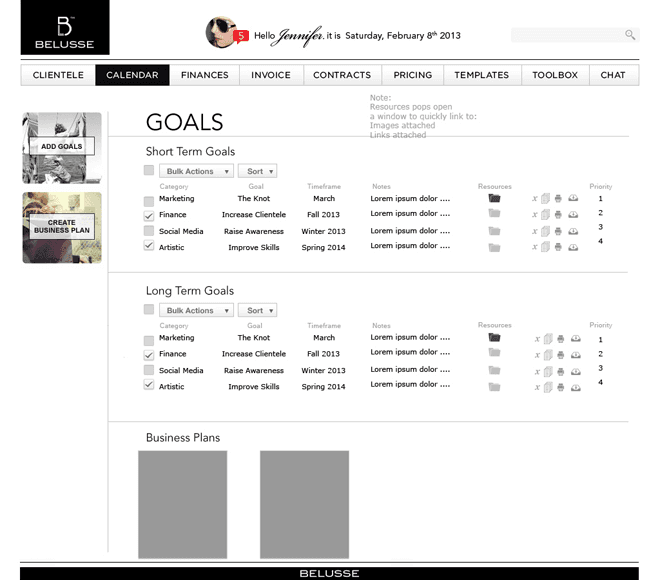Click 'The Knot' goal in Long Term Goals

[x=254, y=338]
